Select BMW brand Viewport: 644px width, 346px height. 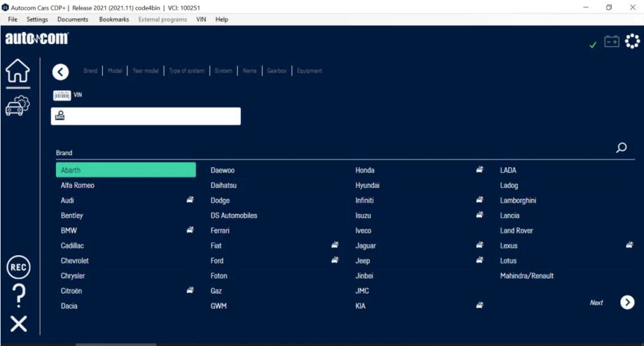point(69,231)
